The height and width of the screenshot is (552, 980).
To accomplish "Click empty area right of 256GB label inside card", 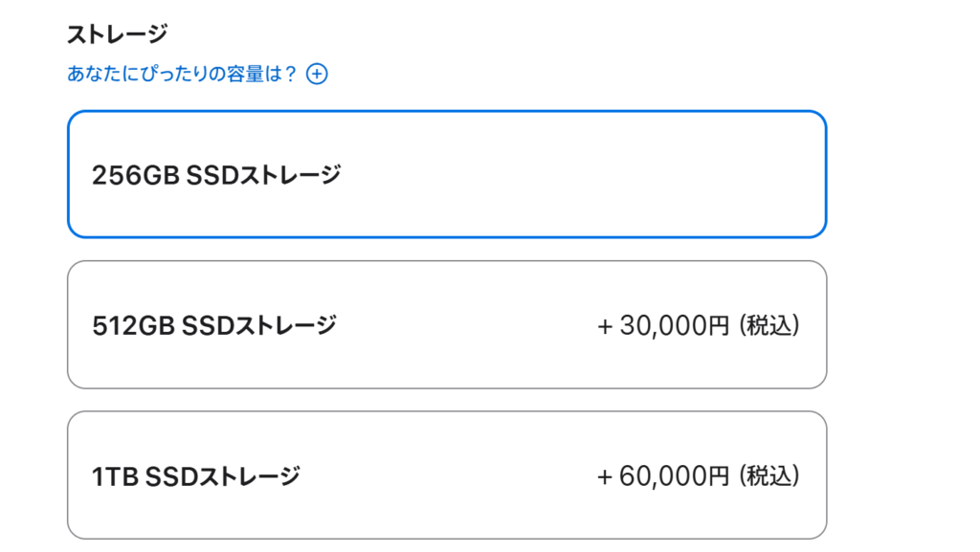I will pos(581,175).
